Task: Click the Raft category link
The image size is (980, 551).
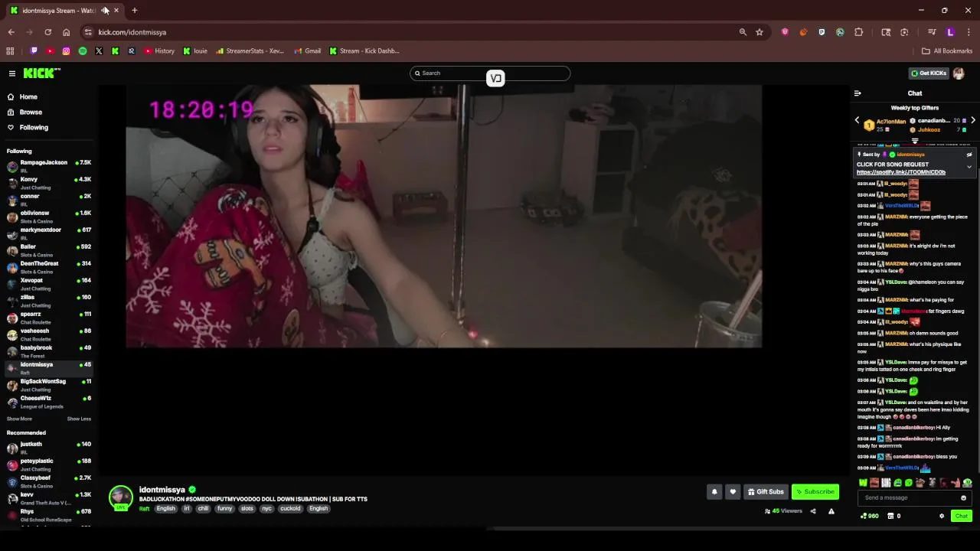Action: pyautogui.click(x=144, y=509)
